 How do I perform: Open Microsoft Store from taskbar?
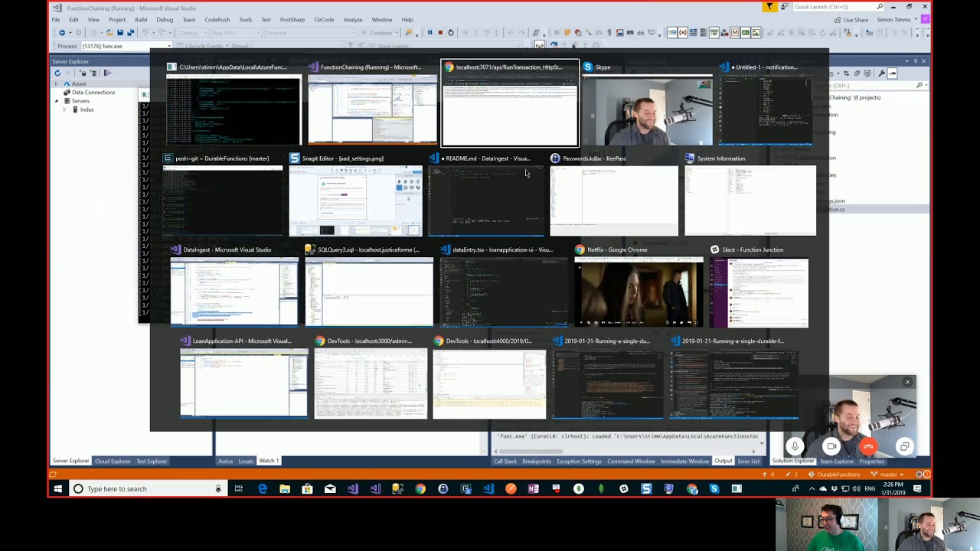click(x=307, y=488)
